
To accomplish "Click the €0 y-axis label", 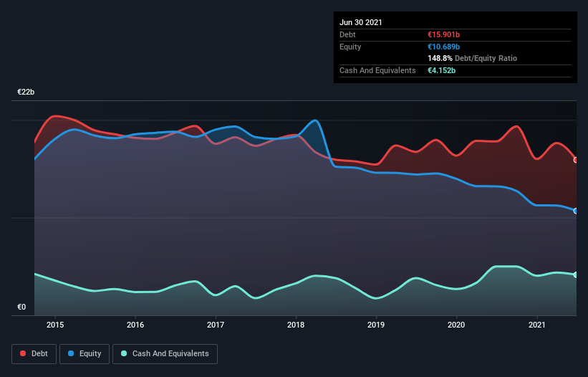I will (21, 307).
